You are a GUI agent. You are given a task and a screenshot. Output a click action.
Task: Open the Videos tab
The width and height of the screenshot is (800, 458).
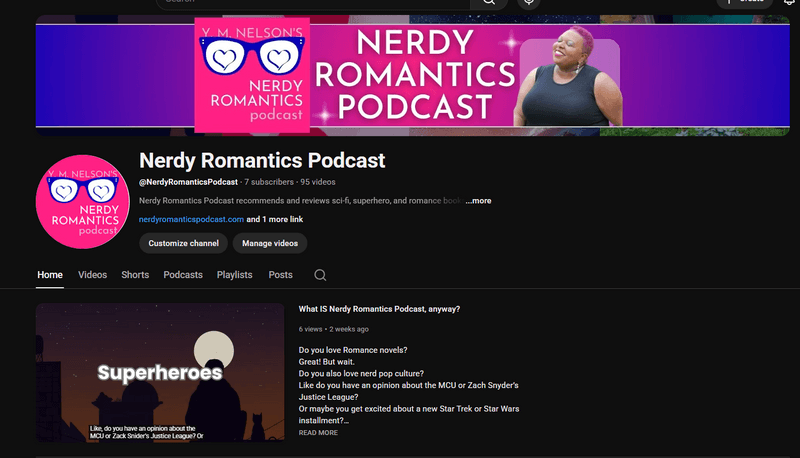[92, 275]
